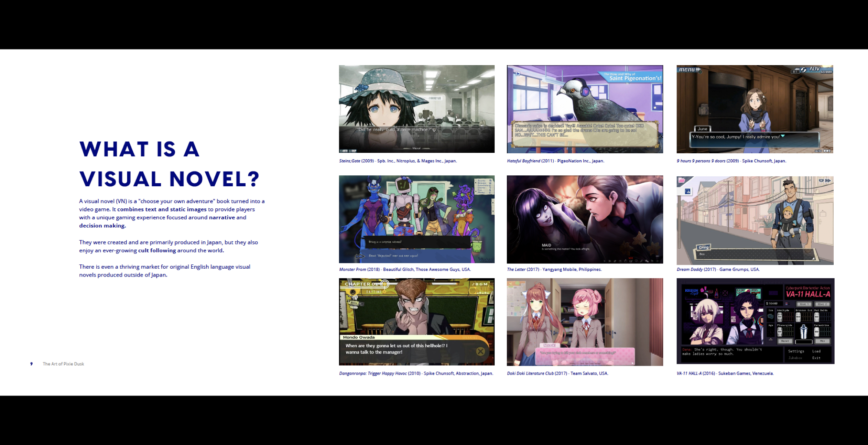
Task: Click the Monster Prom screenshot thumbnail
Action: tap(417, 219)
